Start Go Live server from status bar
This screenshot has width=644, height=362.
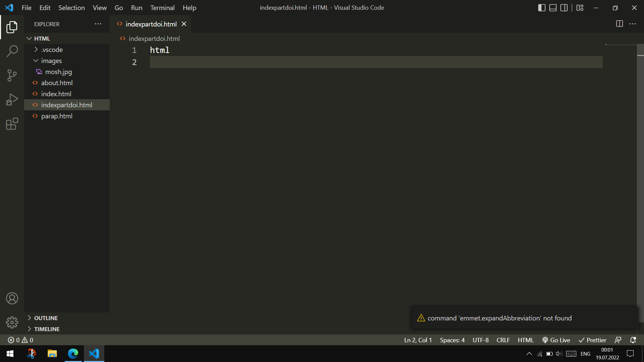tap(556, 340)
